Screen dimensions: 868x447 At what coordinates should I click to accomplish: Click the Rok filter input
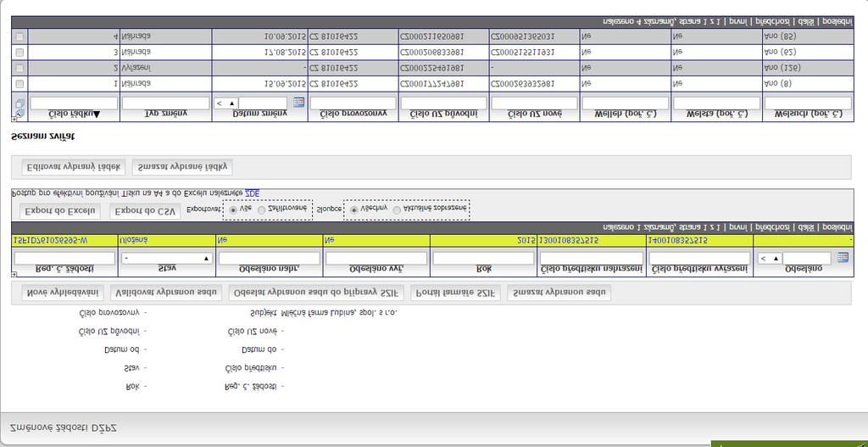pyautogui.click(x=484, y=259)
